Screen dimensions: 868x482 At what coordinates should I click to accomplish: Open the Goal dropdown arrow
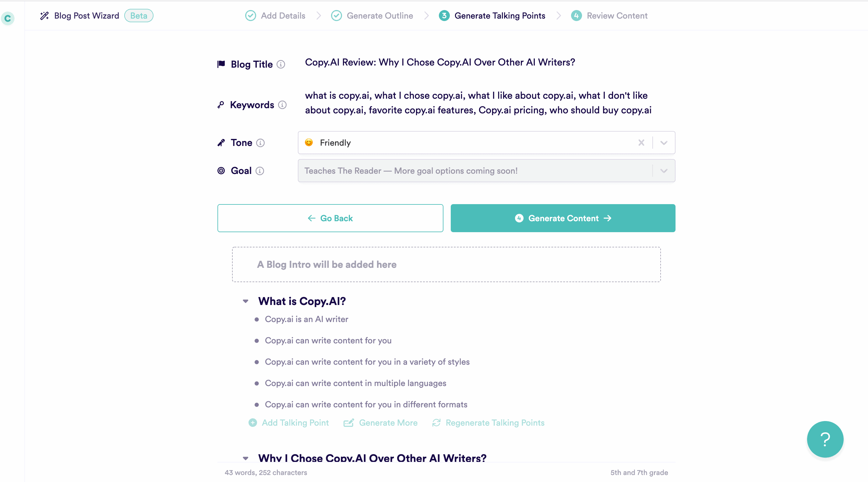click(x=664, y=171)
